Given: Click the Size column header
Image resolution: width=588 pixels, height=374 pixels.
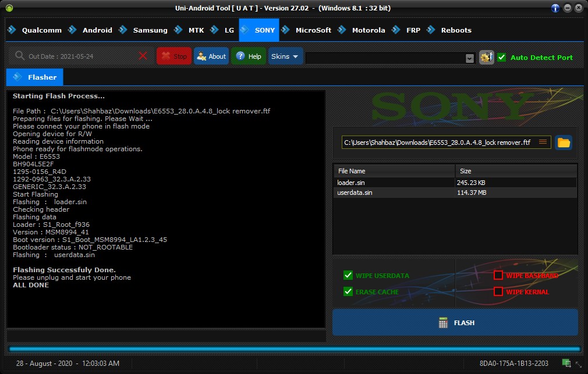Looking at the screenshot, I should 516,171.
